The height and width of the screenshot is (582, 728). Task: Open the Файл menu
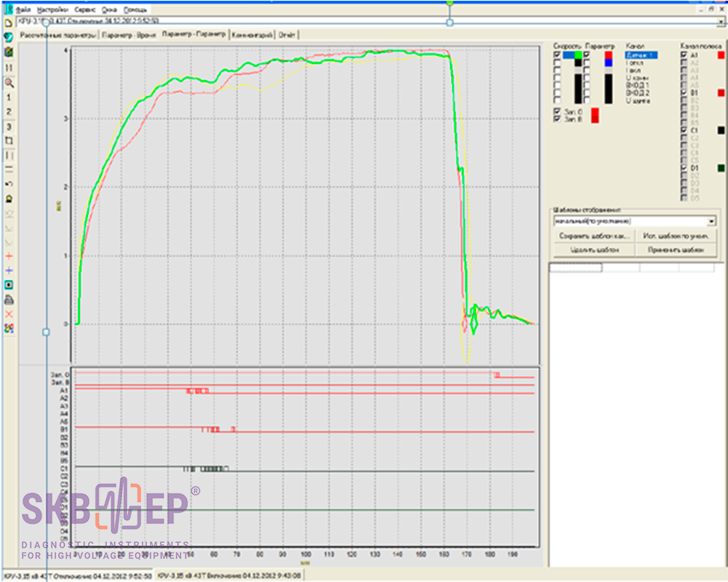coord(23,9)
